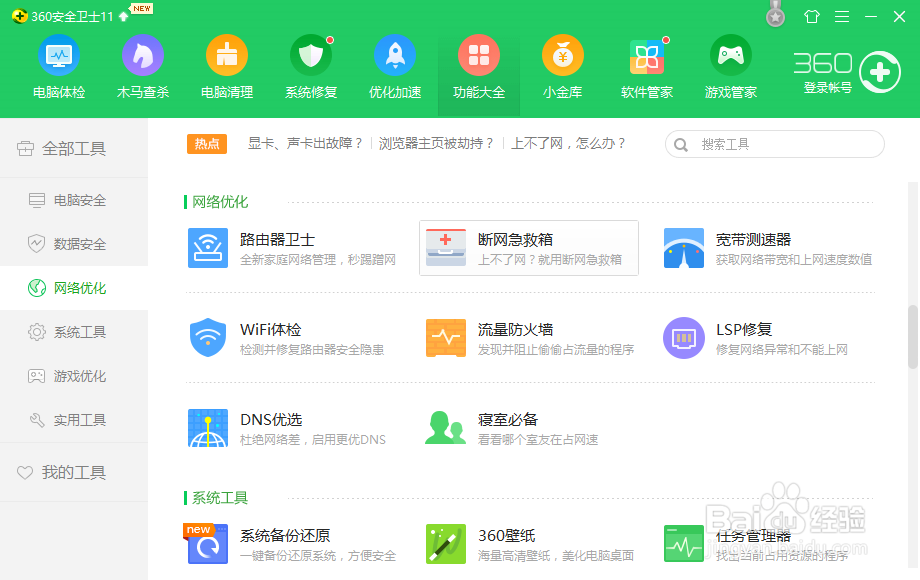Select 电脑安全 sidebar category
Viewport: 920px width, 580px height.
[x=74, y=200]
